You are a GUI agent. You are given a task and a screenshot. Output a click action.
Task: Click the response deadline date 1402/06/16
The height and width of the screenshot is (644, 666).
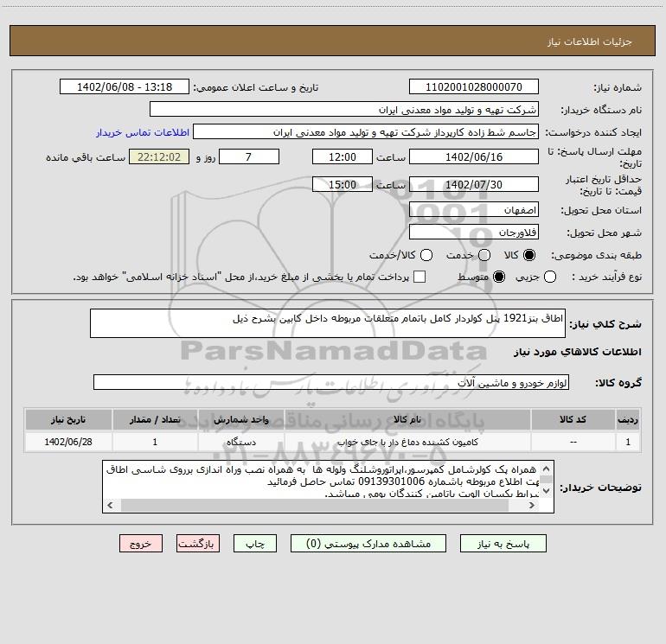click(x=474, y=157)
